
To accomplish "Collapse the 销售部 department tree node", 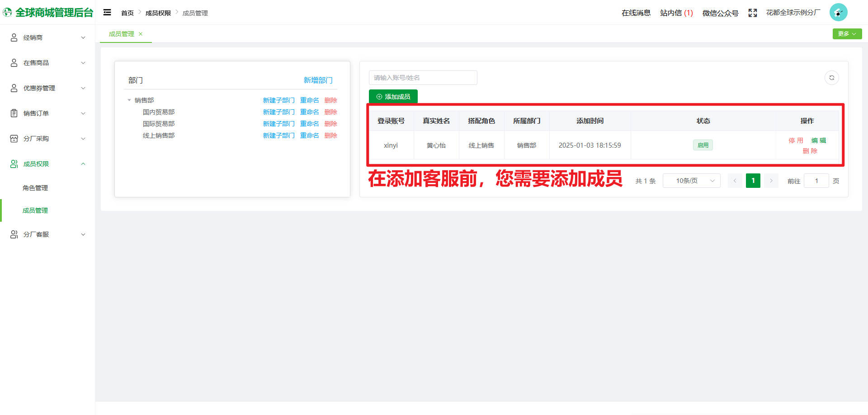I will coord(129,100).
